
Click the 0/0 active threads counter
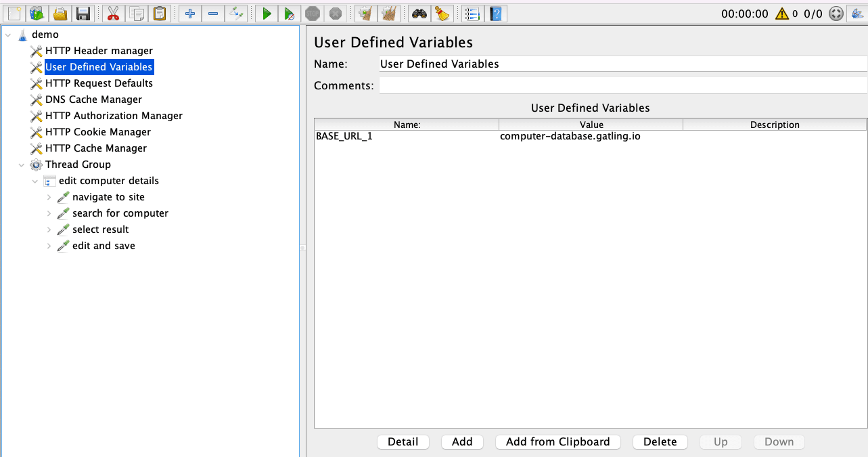coord(813,14)
